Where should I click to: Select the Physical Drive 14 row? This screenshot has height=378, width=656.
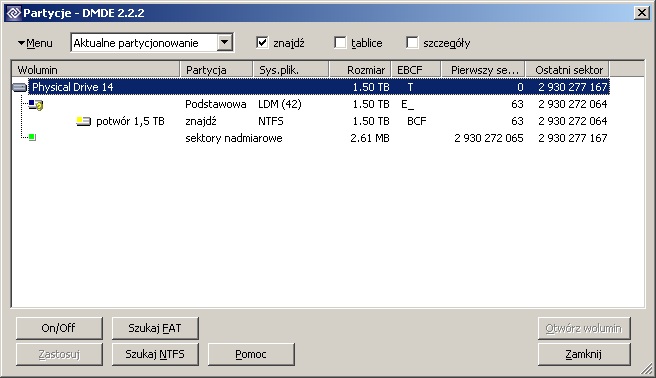click(x=319, y=87)
